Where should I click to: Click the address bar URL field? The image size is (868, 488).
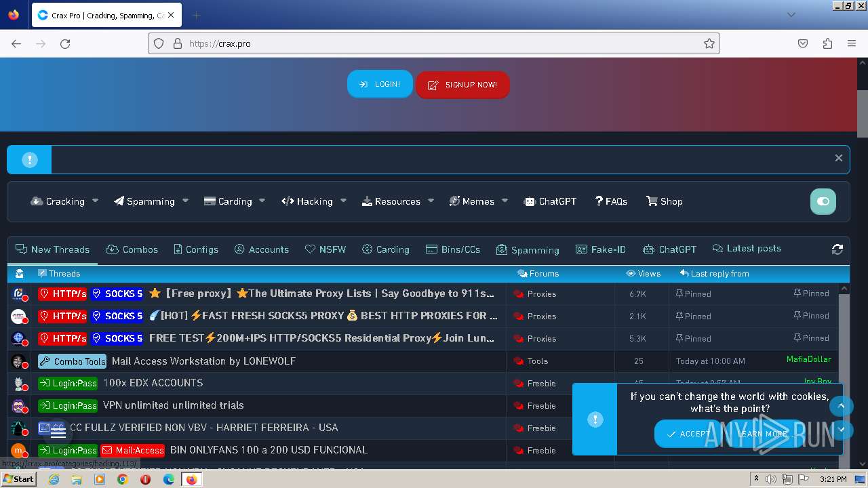tap(434, 43)
